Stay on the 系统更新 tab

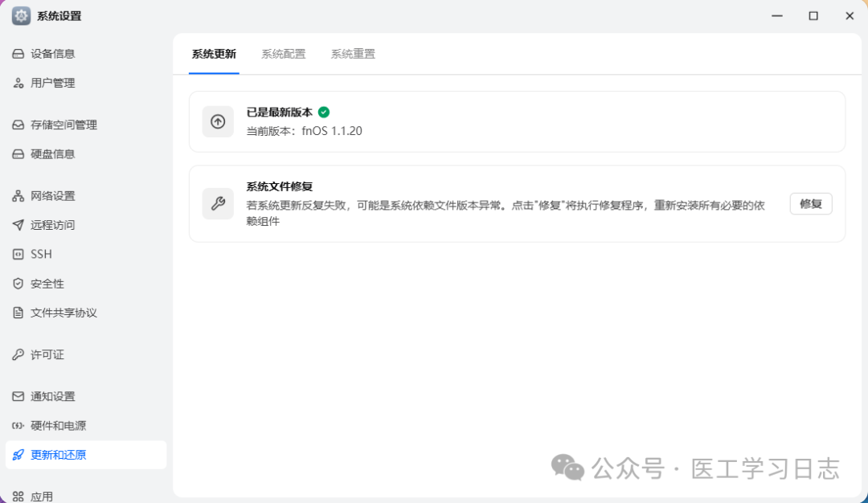(213, 54)
